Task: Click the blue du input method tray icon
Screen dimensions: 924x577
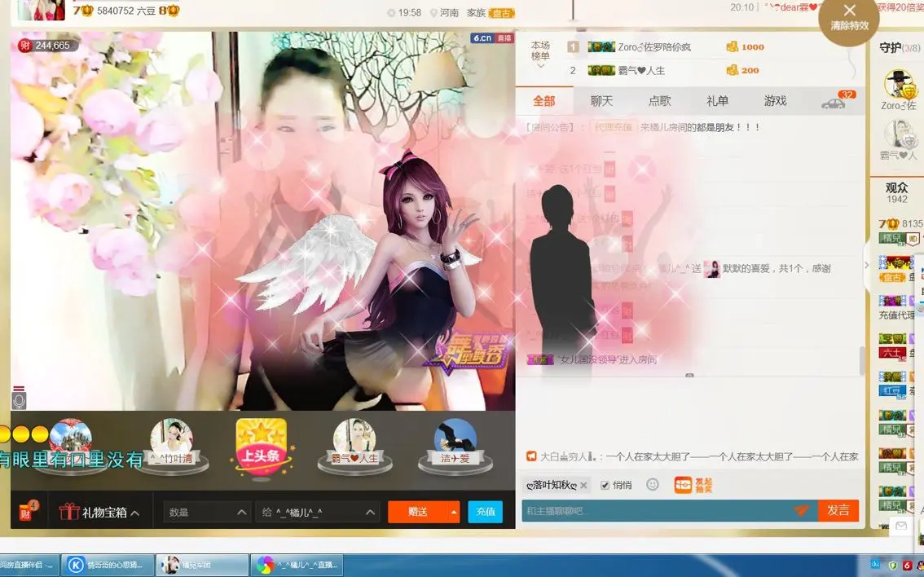Action: 876,565
